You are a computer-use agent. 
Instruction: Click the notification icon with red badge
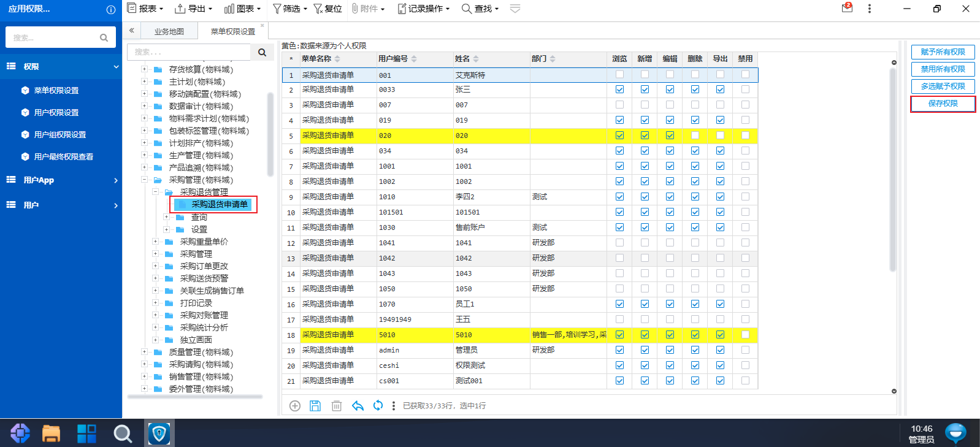(847, 8)
